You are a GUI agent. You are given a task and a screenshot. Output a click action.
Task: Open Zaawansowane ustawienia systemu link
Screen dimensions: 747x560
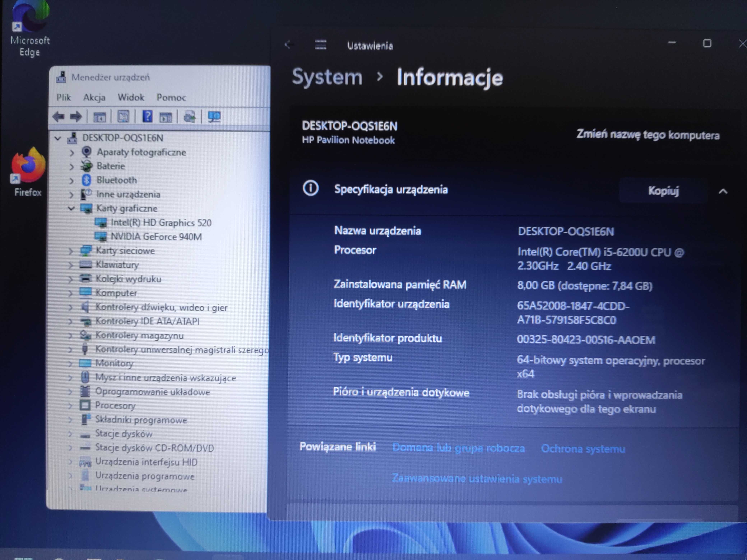tap(477, 479)
